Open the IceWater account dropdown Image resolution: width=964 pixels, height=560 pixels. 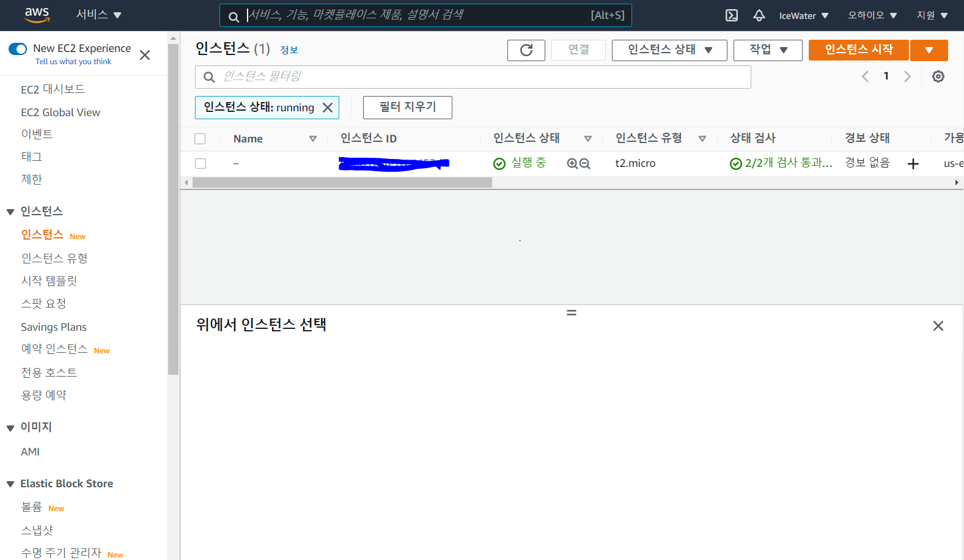pos(804,15)
